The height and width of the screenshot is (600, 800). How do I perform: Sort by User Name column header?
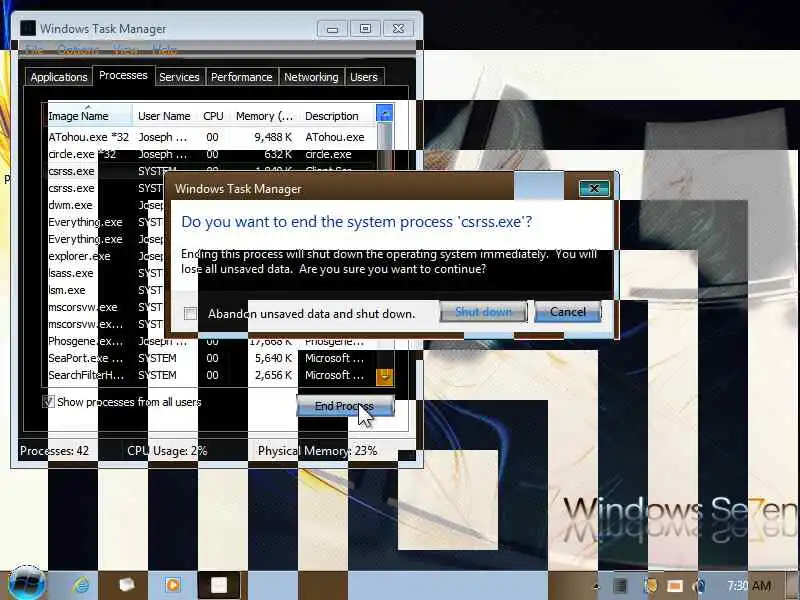pyautogui.click(x=164, y=116)
